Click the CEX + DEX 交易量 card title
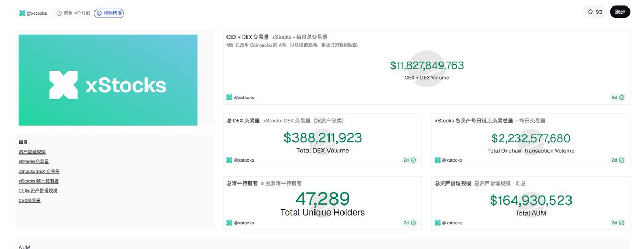 tap(247, 37)
